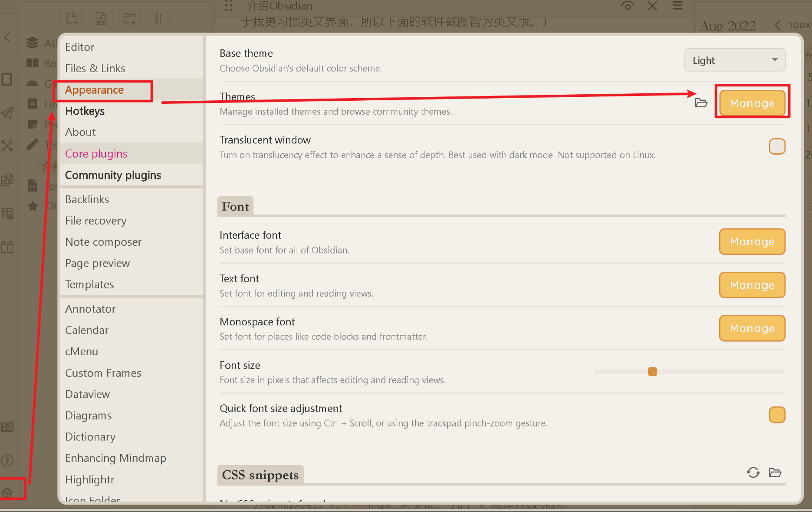Collapse the left sidebar chevron
This screenshot has height=512, width=812.
click(7, 37)
